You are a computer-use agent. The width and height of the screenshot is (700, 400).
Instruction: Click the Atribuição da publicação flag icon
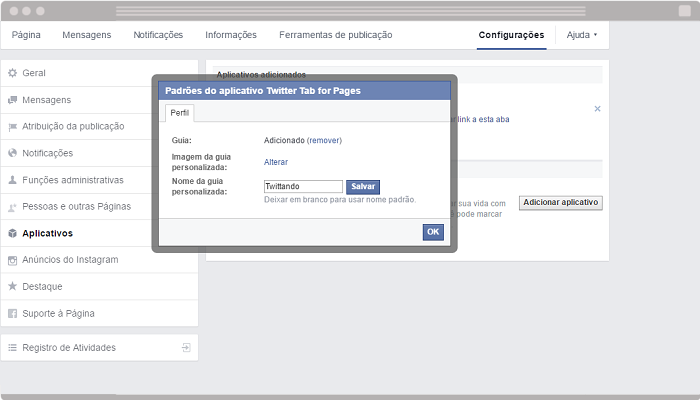click(x=12, y=127)
